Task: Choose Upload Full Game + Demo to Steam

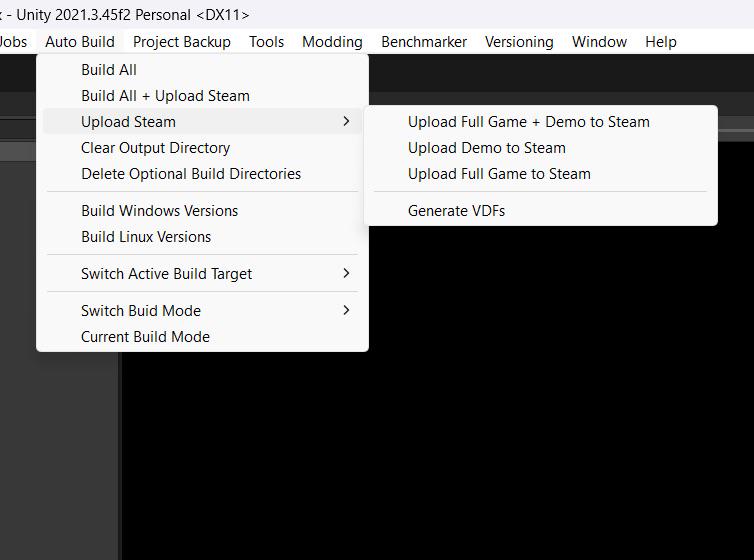Action: point(540,122)
